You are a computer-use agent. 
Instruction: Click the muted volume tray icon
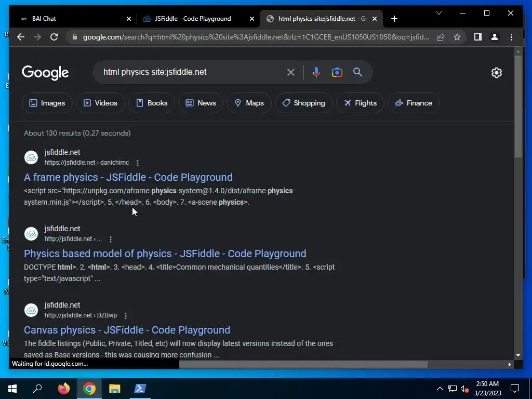pyautogui.click(x=464, y=389)
